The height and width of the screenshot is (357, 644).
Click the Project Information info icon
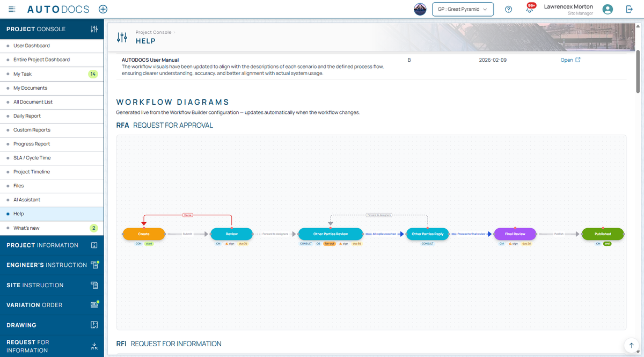coord(94,245)
